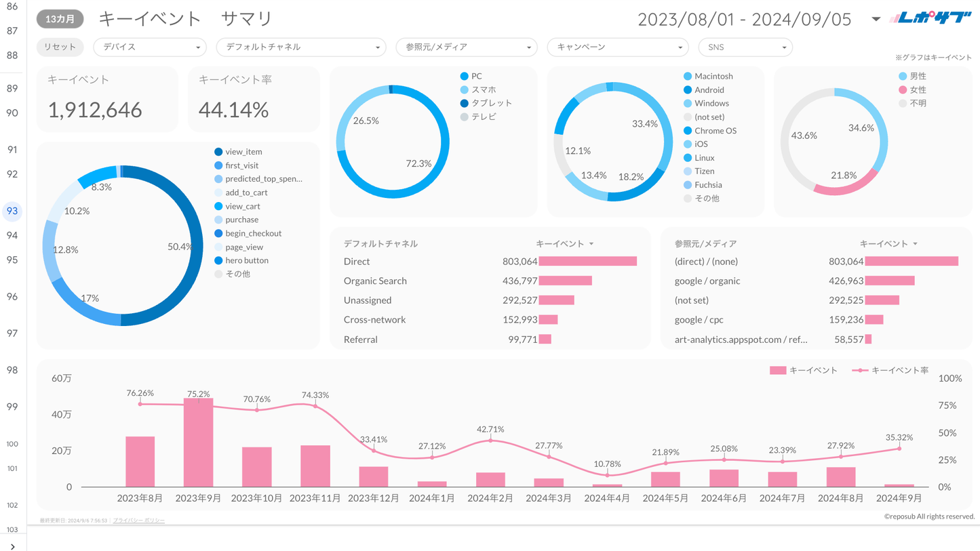Viewport: 980px width, 551px height.
Task: Open the デバイス filter dropdown
Action: pyautogui.click(x=149, y=47)
